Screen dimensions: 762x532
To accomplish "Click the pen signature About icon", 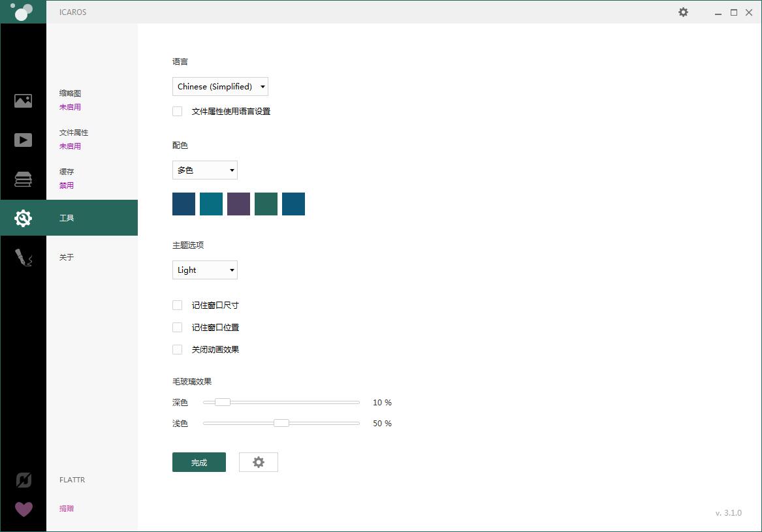I will pos(23,257).
